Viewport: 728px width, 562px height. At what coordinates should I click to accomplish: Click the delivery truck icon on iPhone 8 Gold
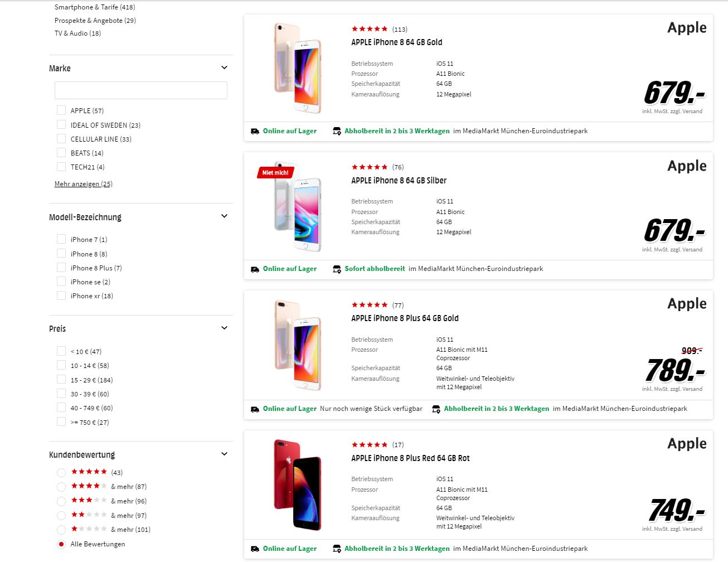[255, 130]
